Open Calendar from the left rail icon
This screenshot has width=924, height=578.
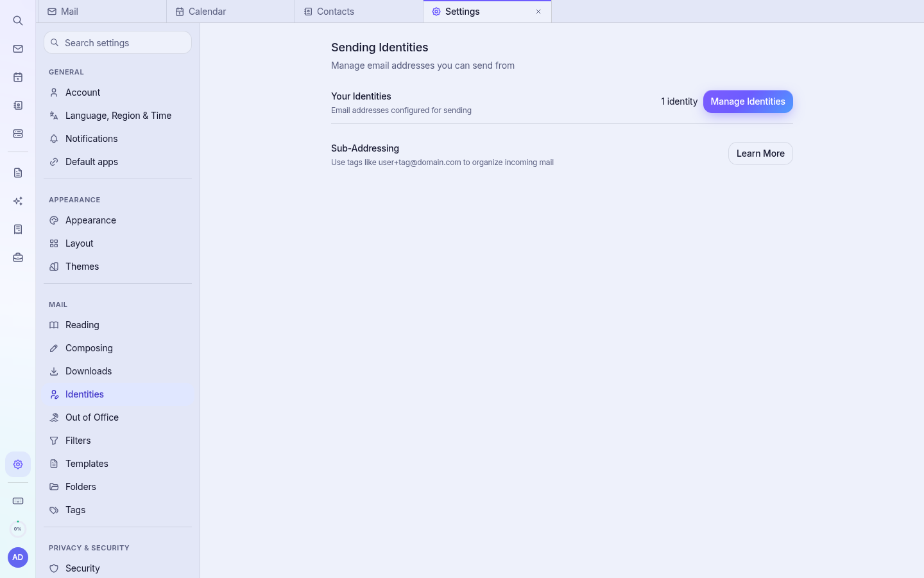point(18,77)
